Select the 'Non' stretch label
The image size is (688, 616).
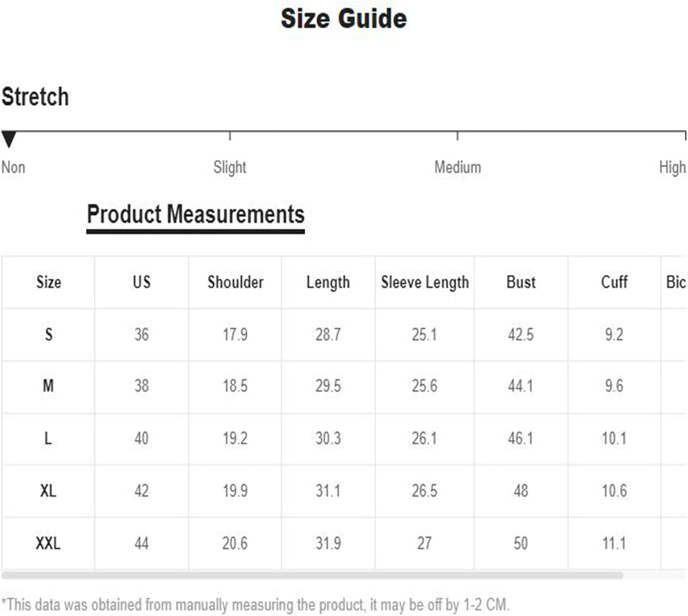[13, 167]
